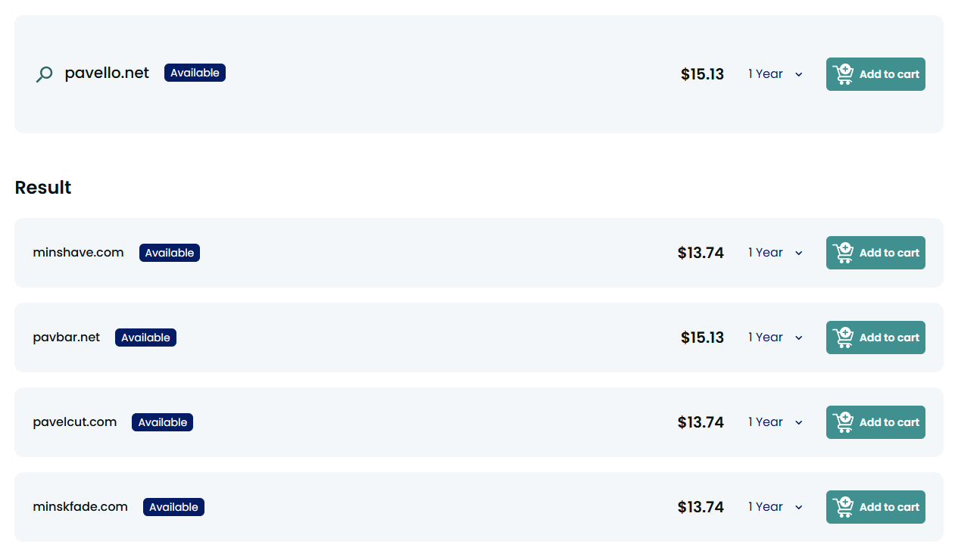Open the 1 Year dropdown for pavello.net
Image resolution: width=955 pixels, height=560 pixels.
pyautogui.click(x=775, y=74)
